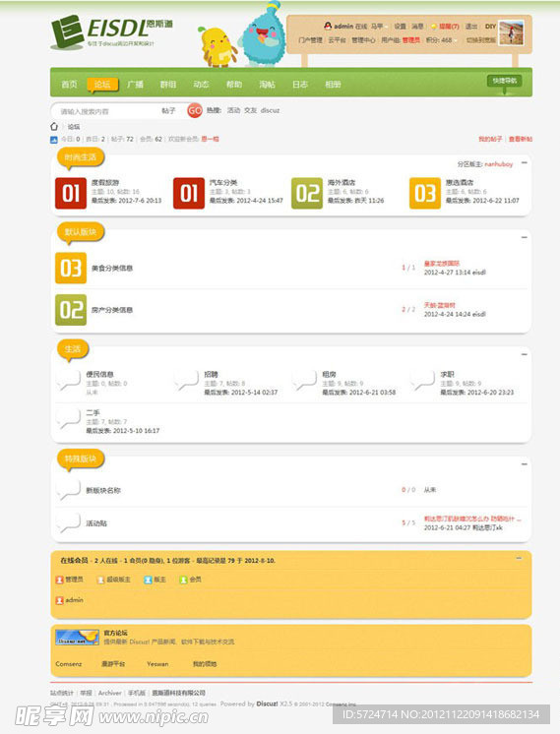Open the orange 03 icon for 美食分类信息
560x734 pixels.
71,268
